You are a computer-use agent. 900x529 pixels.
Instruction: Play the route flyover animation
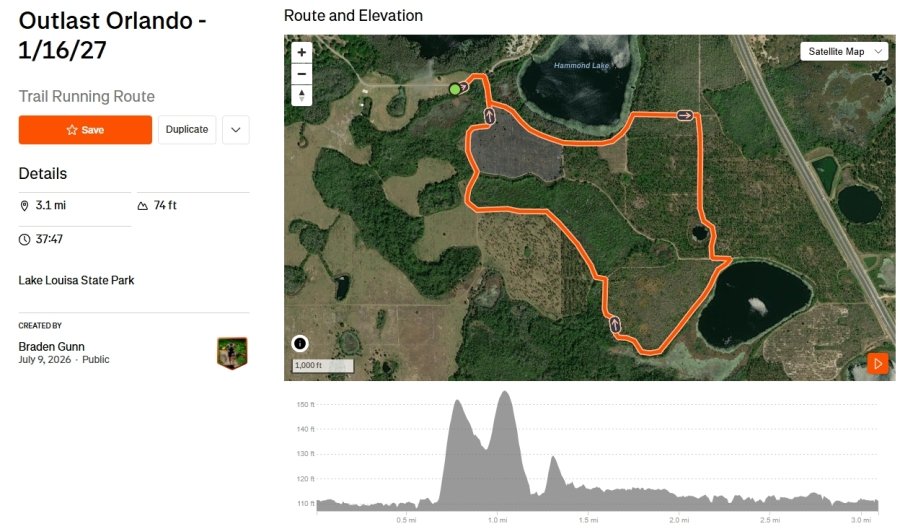[x=878, y=363]
